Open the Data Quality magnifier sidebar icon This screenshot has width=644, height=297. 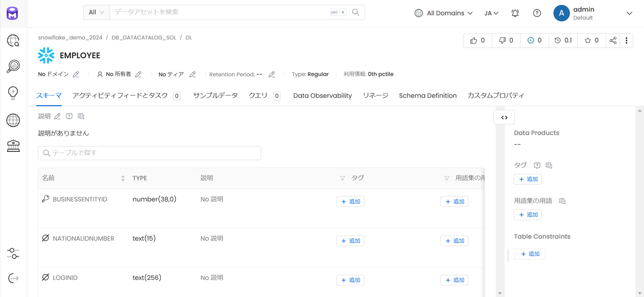click(13, 67)
